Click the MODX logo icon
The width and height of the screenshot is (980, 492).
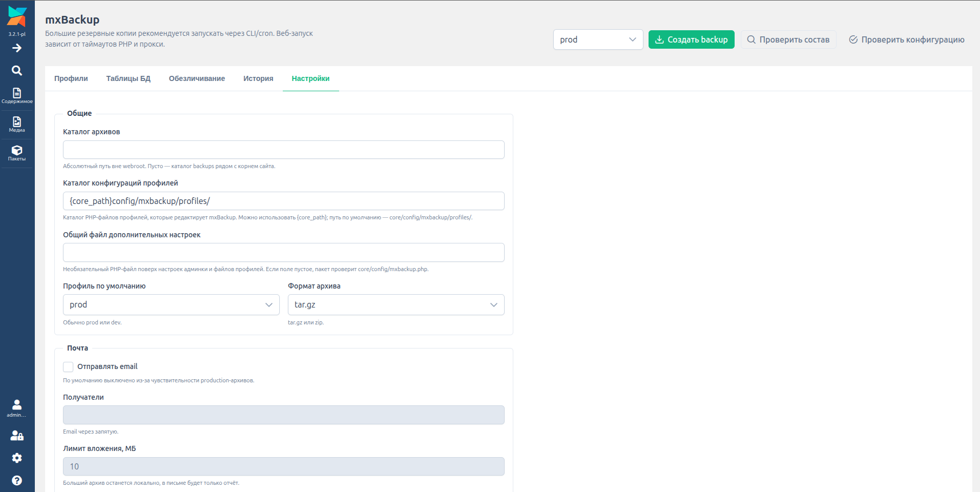pos(17,17)
